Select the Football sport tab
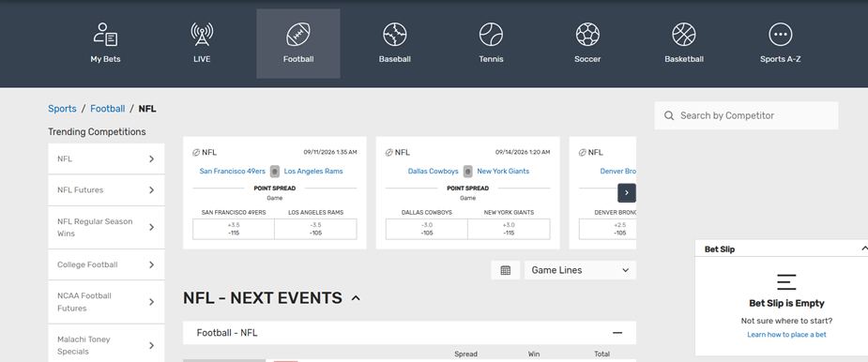 [297, 43]
